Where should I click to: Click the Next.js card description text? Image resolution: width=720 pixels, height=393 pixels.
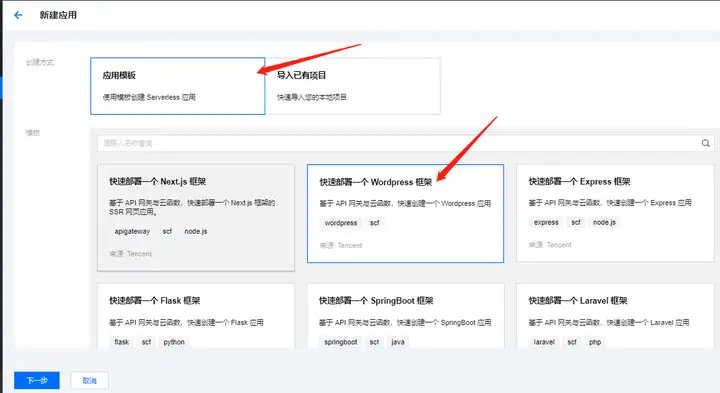(x=192, y=207)
